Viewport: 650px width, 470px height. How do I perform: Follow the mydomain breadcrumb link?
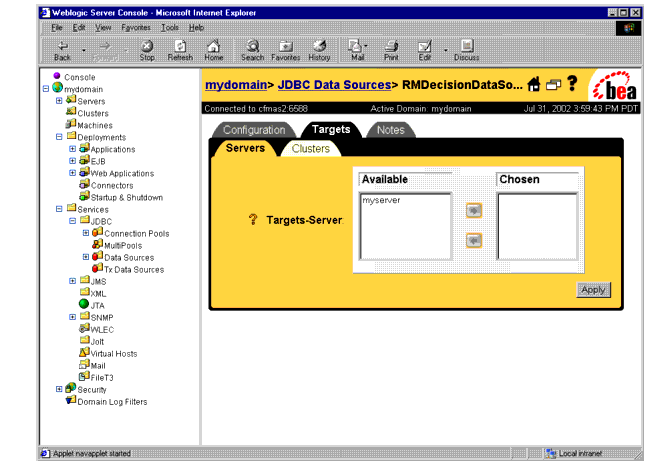coord(236,85)
